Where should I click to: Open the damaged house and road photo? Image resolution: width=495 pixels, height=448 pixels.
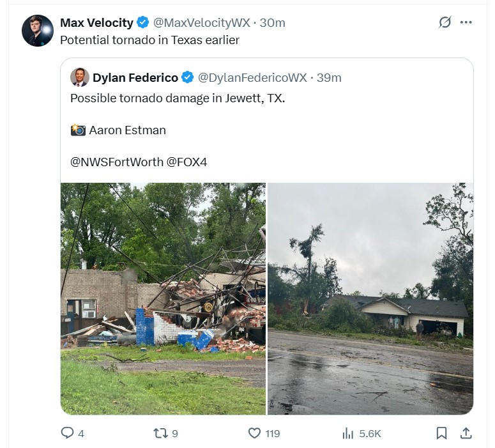click(x=370, y=298)
